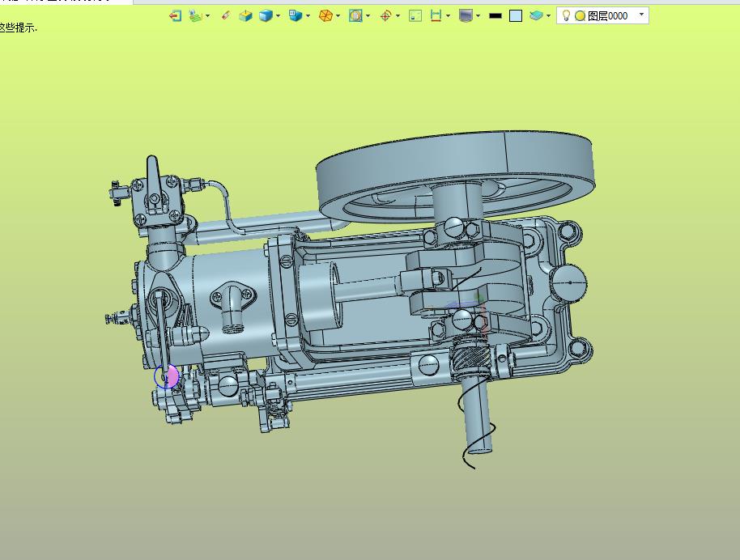Select the black color swatch
Image resolution: width=740 pixels, height=560 pixels.
[x=495, y=16]
